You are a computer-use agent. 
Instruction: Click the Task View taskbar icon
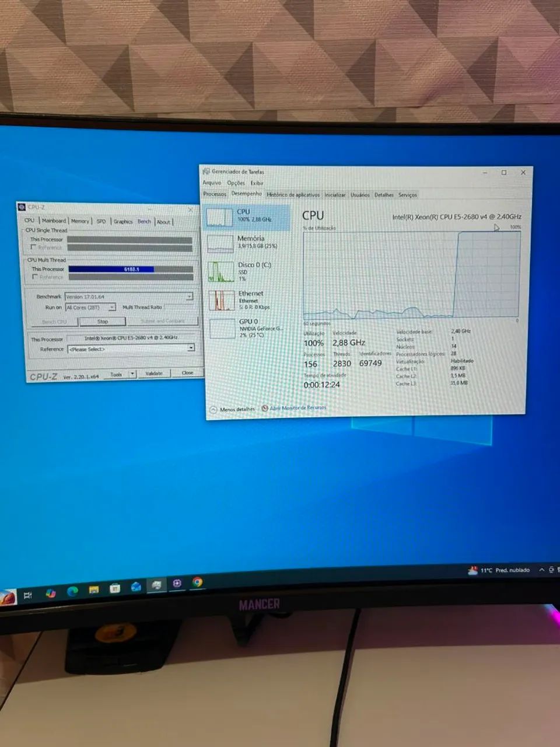[28, 595]
